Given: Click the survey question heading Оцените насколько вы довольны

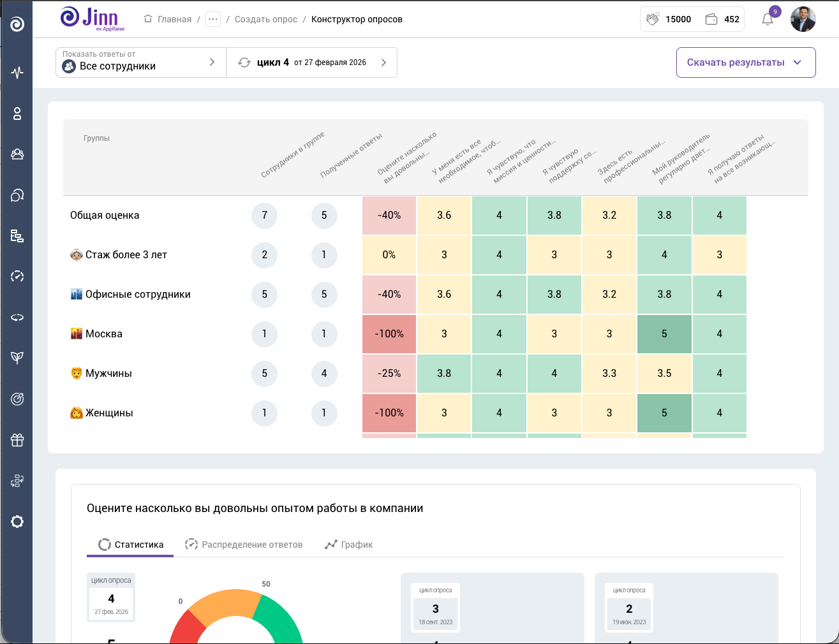Looking at the screenshot, I should [255, 508].
